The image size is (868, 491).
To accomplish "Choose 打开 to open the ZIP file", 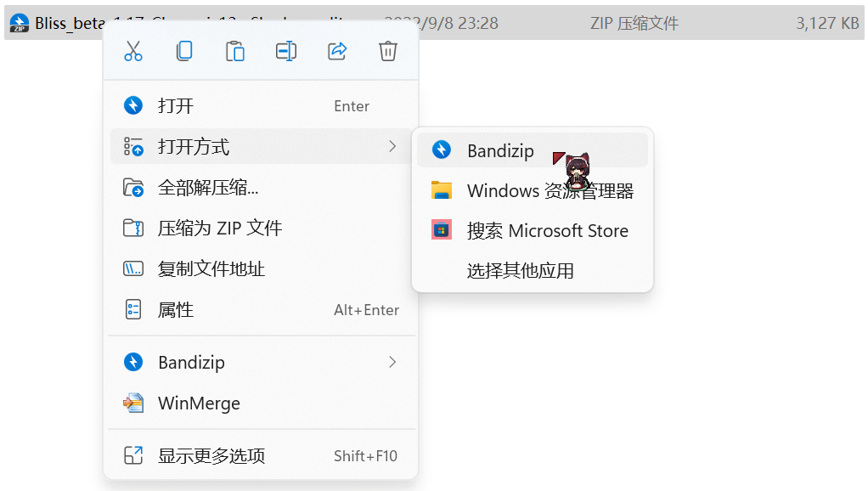I will [261, 105].
